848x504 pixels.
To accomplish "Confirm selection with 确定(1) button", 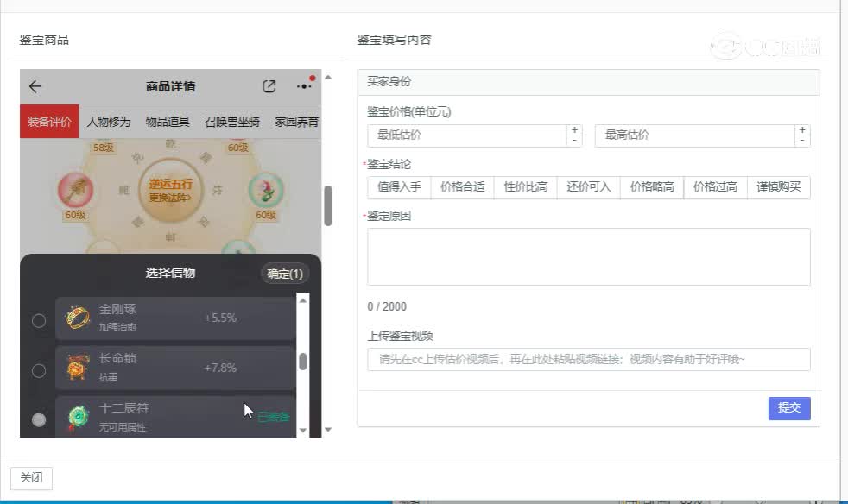I will click(285, 274).
